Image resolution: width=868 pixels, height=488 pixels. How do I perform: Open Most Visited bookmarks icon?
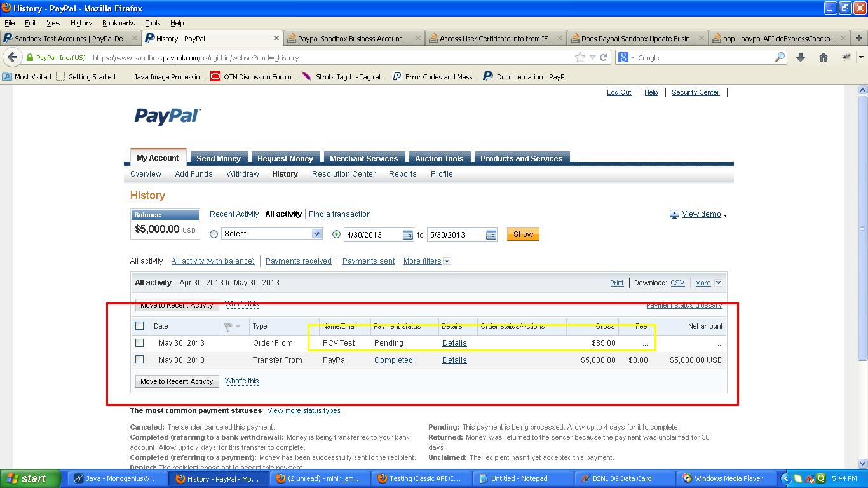pyautogui.click(x=7, y=77)
